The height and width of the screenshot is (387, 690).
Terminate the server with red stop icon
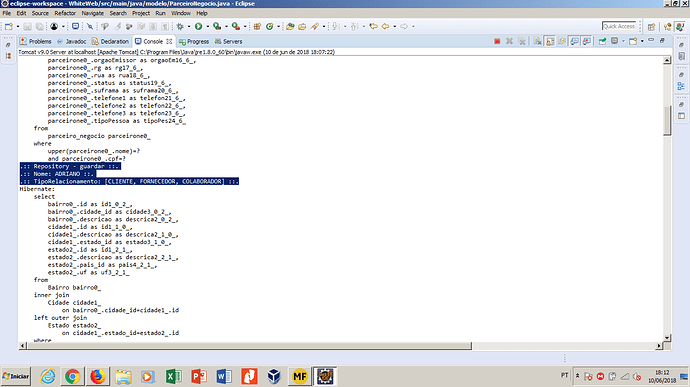point(497,41)
